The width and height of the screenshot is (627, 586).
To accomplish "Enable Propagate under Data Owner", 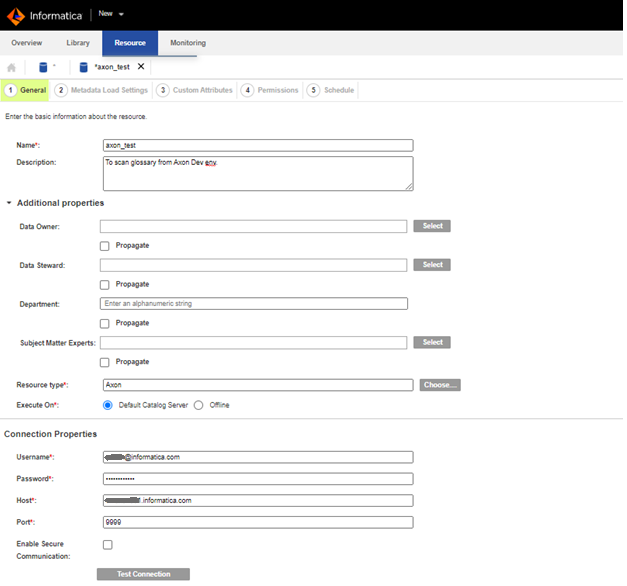I will (105, 246).
